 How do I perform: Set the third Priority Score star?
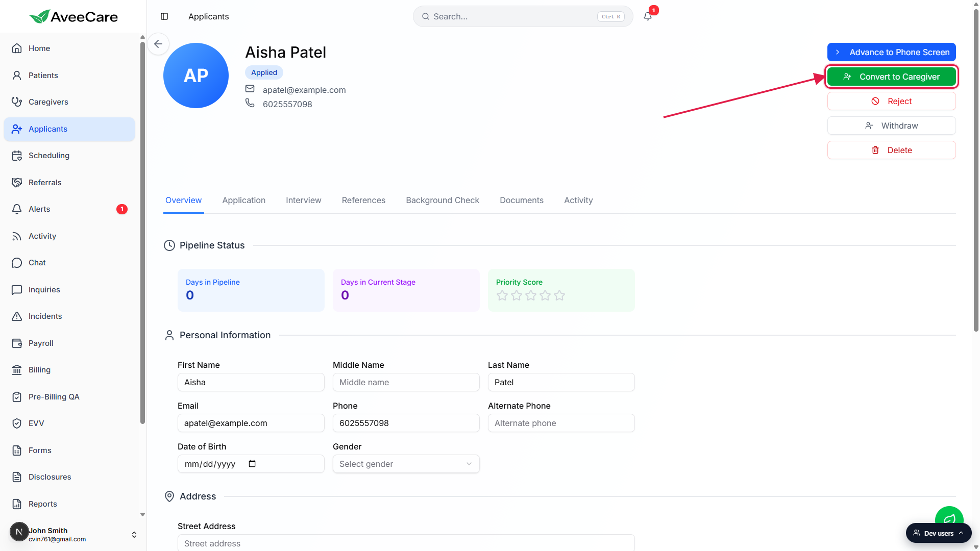click(x=531, y=295)
